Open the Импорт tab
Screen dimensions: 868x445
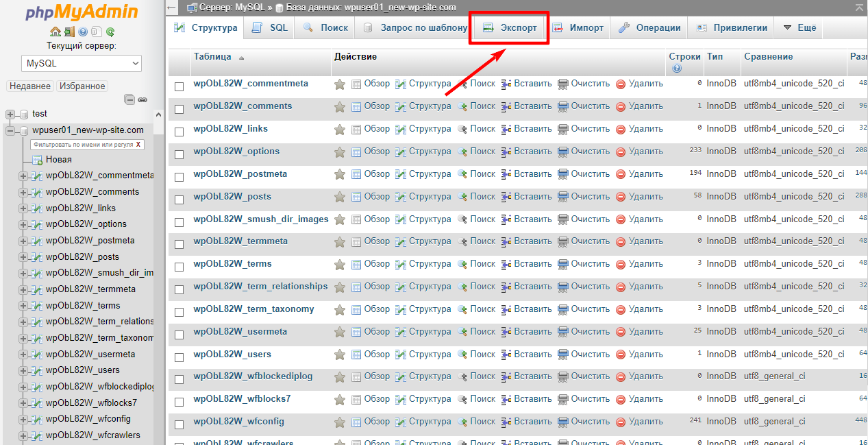tap(578, 28)
